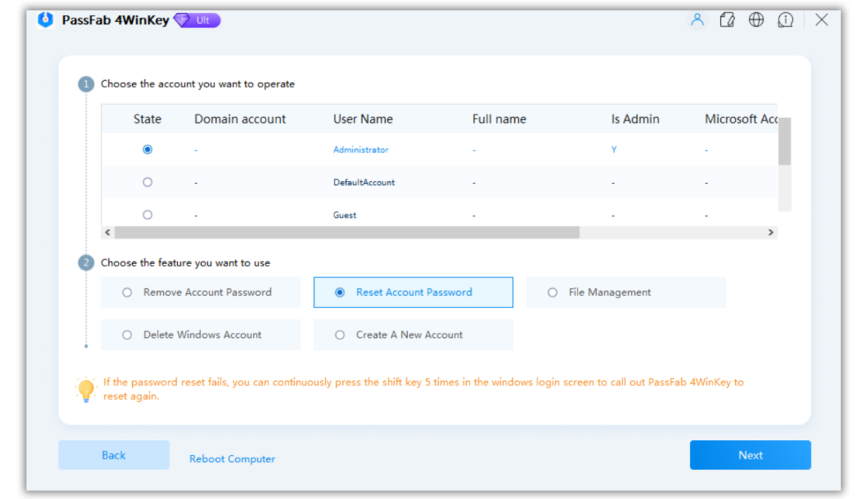
Task: Select the Create A New Account option
Action: pyautogui.click(x=340, y=335)
